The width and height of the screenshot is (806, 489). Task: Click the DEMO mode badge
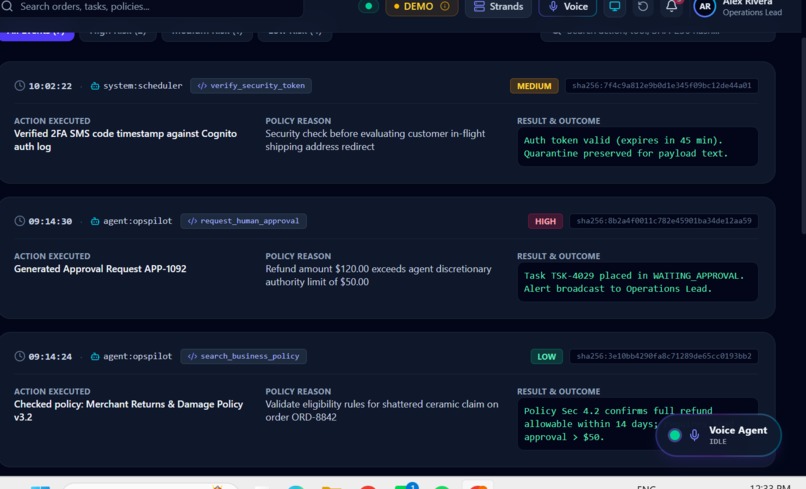tap(422, 7)
